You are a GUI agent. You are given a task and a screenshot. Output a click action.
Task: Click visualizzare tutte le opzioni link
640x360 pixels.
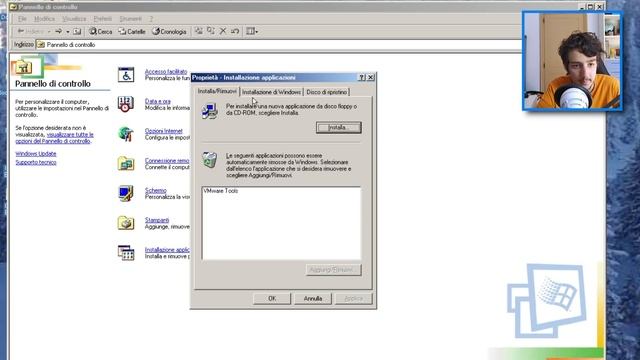coord(55,138)
